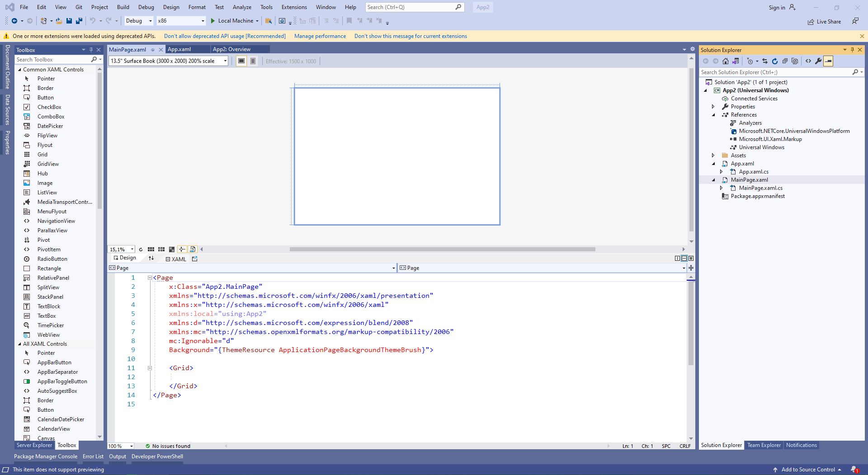This screenshot has height=475, width=868.
Task: Click inside the Search Solution Explorer field
Action: pyautogui.click(x=769, y=72)
